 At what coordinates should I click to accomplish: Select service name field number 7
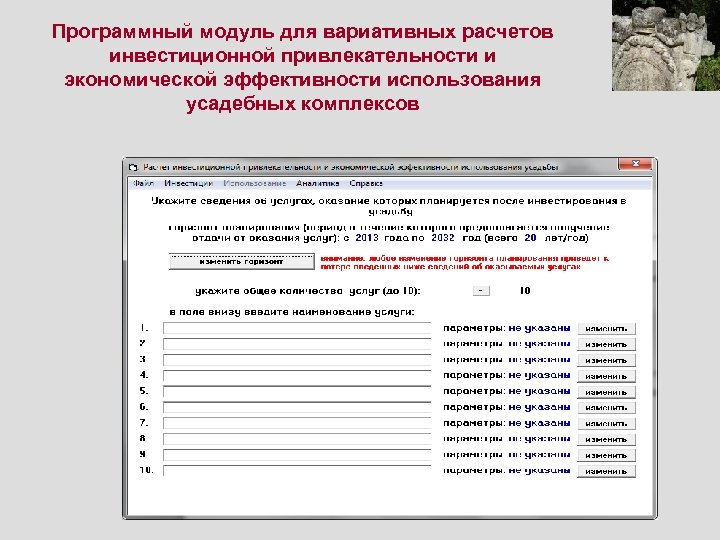[297, 423]
